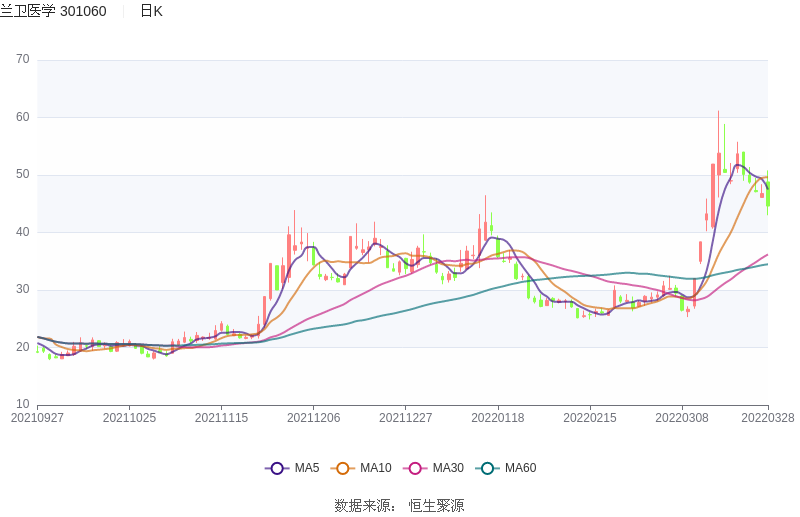Click the 兰卫医学 301060 stock title
The width and height of the screenshot is (800, 517).
tap(54, 11)
